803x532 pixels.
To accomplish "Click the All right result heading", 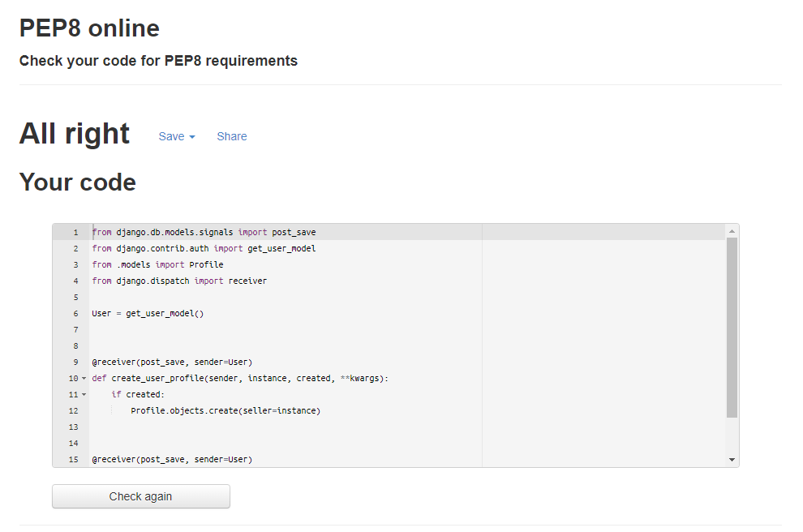I will click(x=74, y=133).
